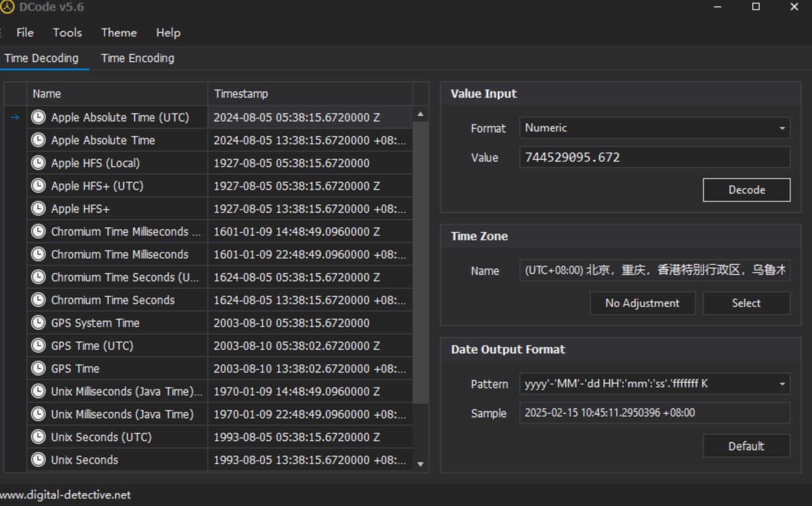Click the No Adjustment button
This screenshot has width=812, height=506.
click(x=642, y=303)
